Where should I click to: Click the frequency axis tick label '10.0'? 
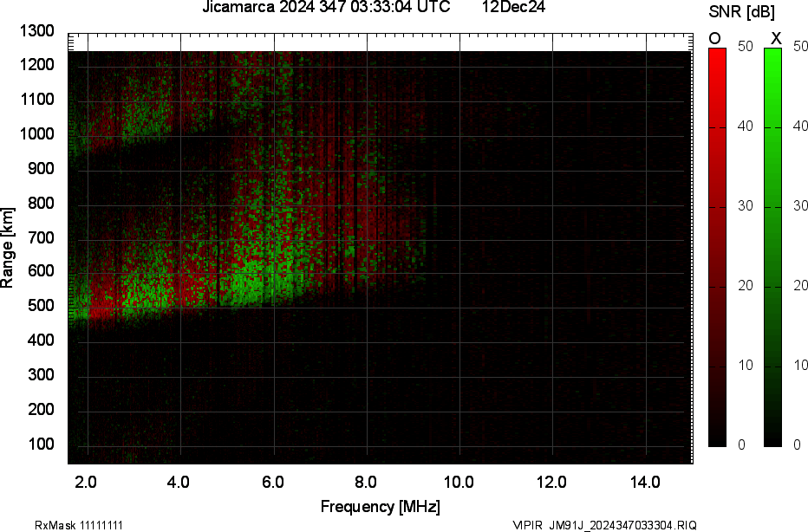[x=459, y=483]
